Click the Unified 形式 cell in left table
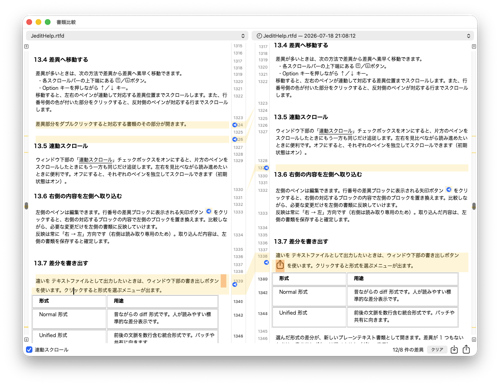The width and height of the screenshot is (500, 386). coord(69,336)
